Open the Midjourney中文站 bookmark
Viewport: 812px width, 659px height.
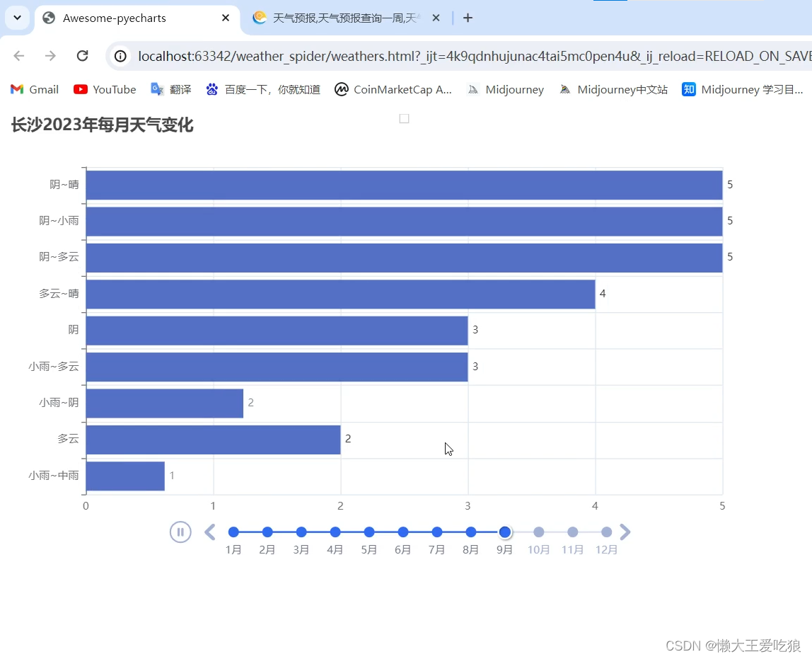click(614, 90)
